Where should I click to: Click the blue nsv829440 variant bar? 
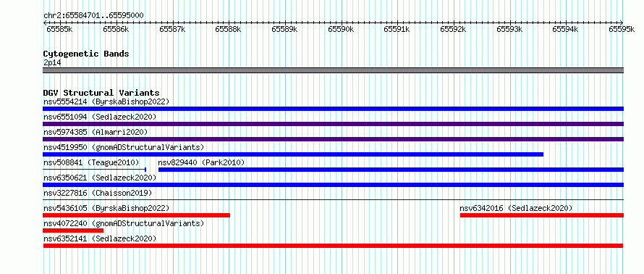pyautogui.click(x=391, y=170)
